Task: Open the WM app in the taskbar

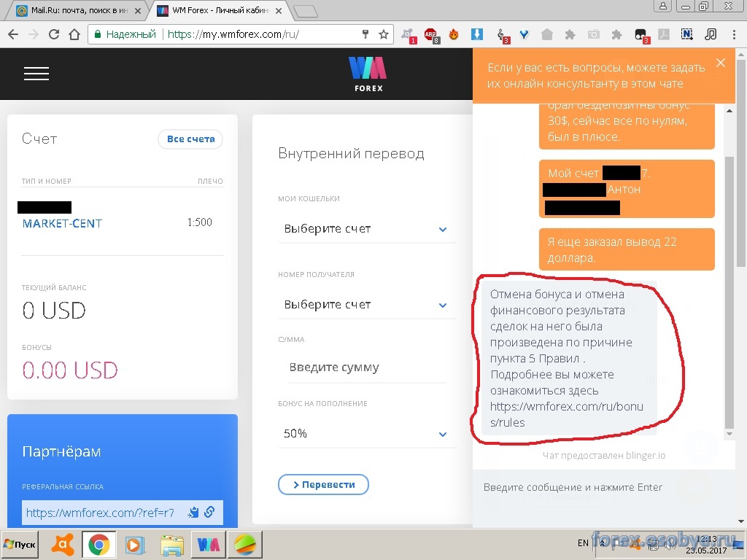Action: coord(208,544)
